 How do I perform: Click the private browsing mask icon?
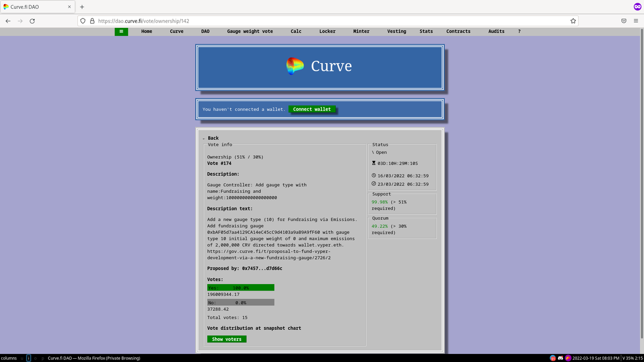click(637, 6)
